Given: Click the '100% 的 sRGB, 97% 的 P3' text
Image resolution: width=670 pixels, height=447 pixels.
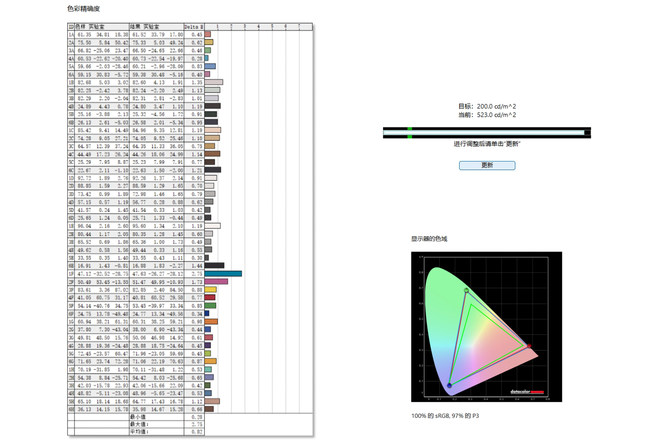Looking at the screenshot, I should (x=445, y=415).
